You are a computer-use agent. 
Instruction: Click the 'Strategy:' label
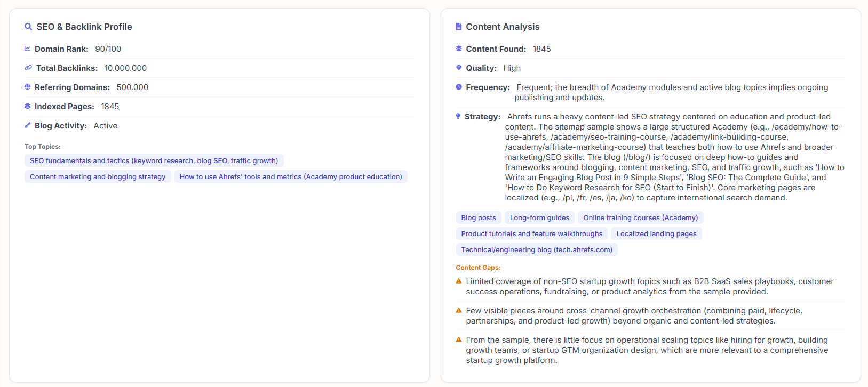(x=482, y=116)
